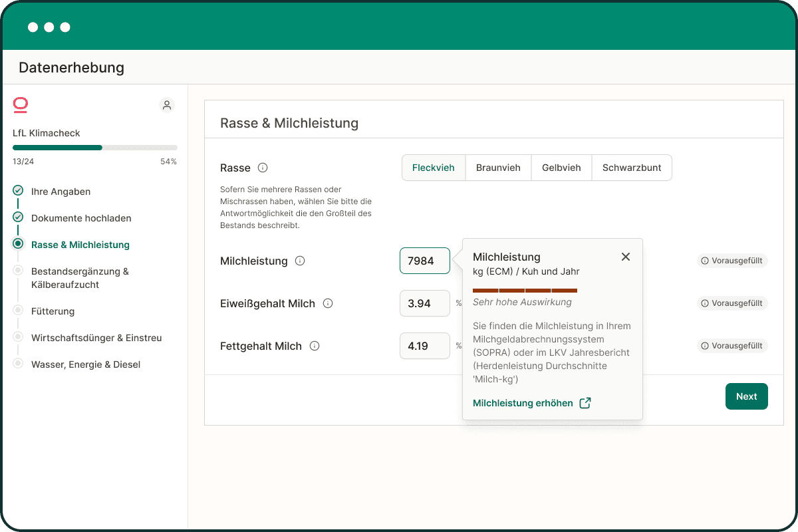The image size is (798, 532).
Task: Click the red app logo in sidebar
Action: (21, 105)
